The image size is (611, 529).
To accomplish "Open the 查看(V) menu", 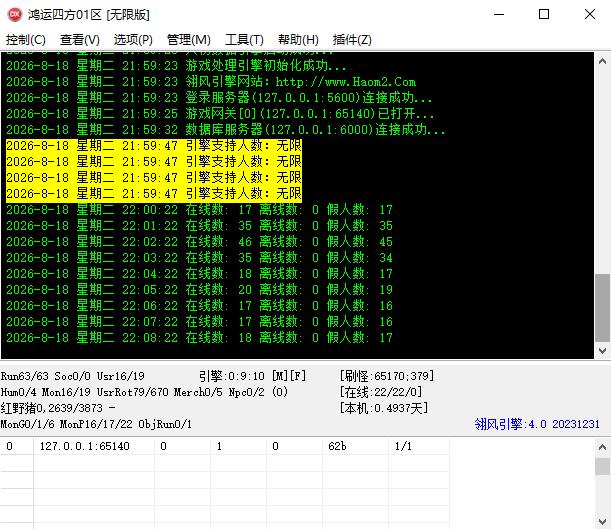I will tap(80, 40).
